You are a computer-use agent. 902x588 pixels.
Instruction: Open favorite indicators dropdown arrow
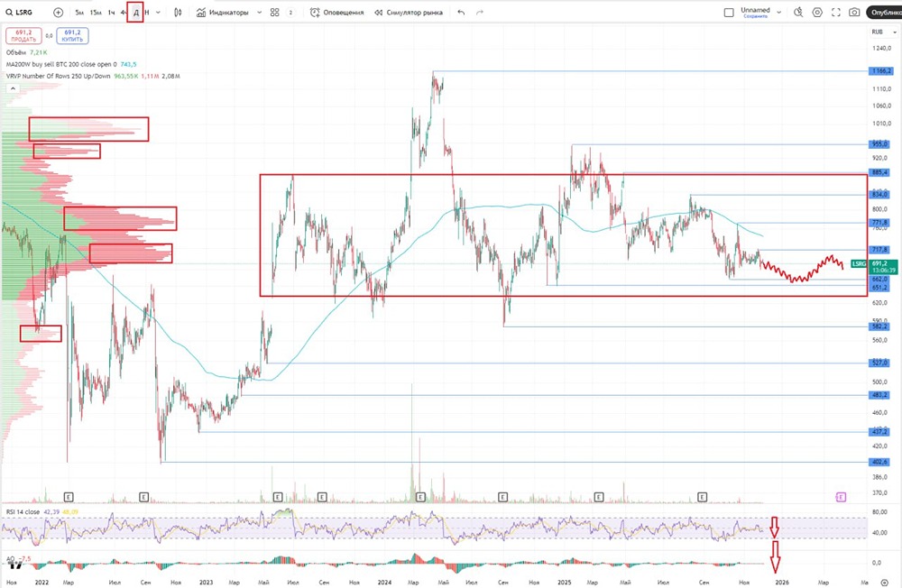click(259, 12)
